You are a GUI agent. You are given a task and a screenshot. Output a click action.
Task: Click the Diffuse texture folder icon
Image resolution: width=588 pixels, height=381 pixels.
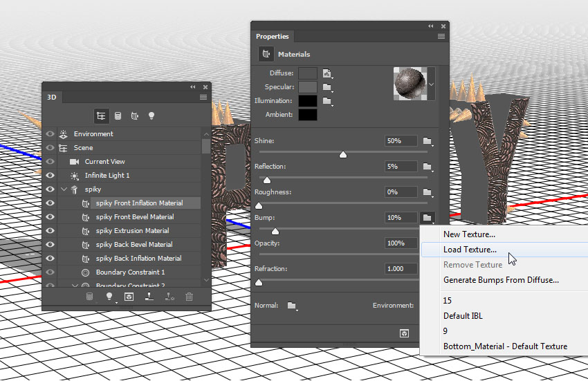click(x=327, y=73)
